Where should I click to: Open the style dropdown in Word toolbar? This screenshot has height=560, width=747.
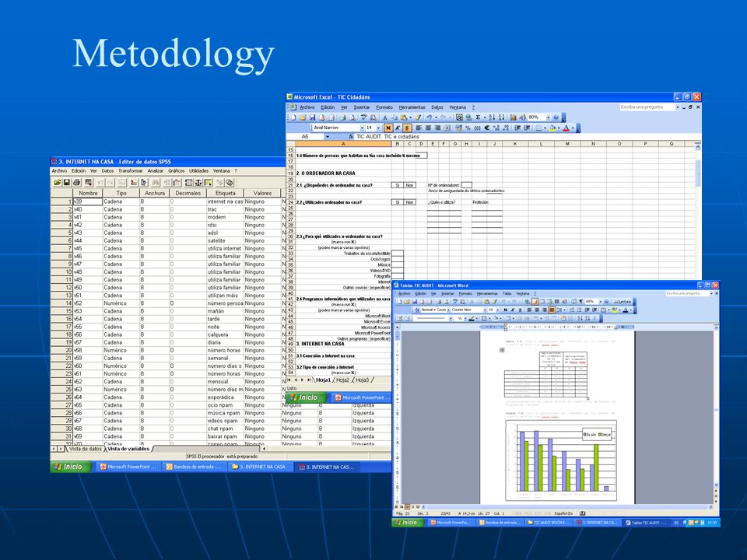pos(448,310)
